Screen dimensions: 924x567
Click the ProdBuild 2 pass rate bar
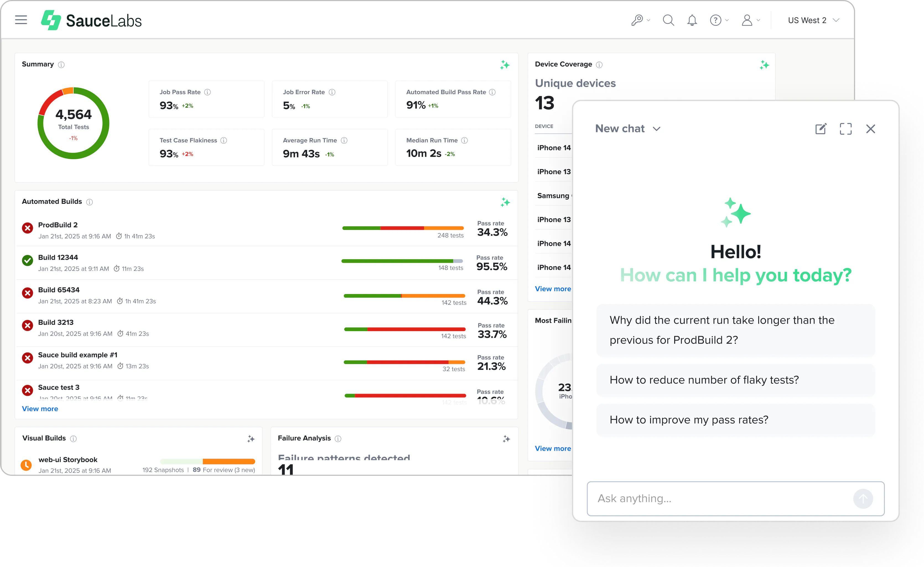(403, 228)
